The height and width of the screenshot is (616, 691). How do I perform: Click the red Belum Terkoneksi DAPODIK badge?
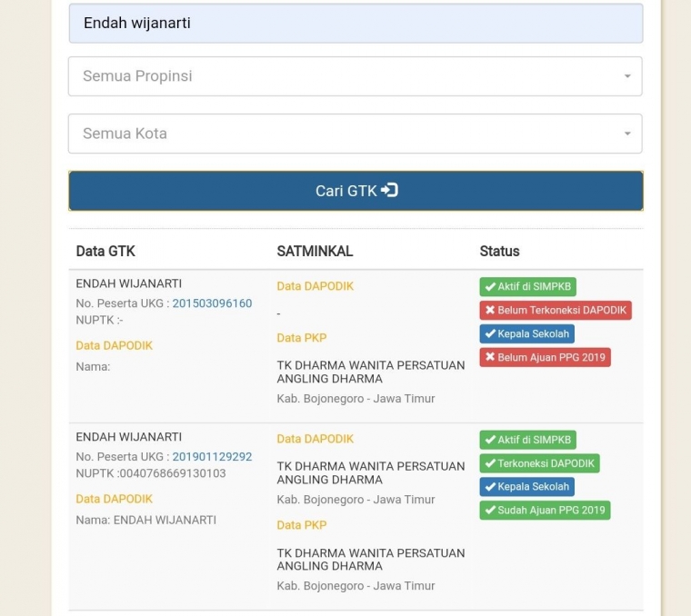(556, 311)
